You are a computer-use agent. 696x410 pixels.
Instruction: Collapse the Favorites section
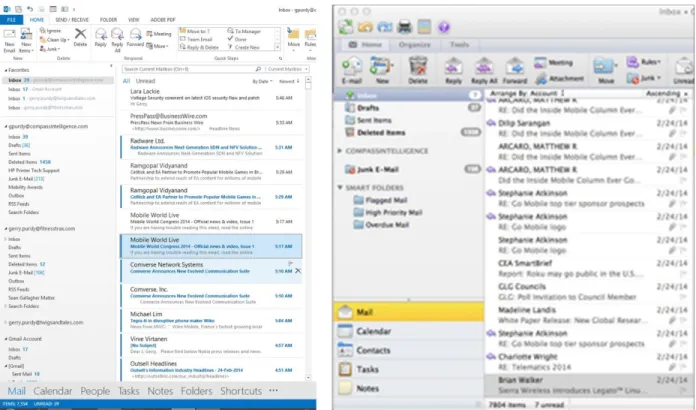pyautogui.click(x=6, y=70)
